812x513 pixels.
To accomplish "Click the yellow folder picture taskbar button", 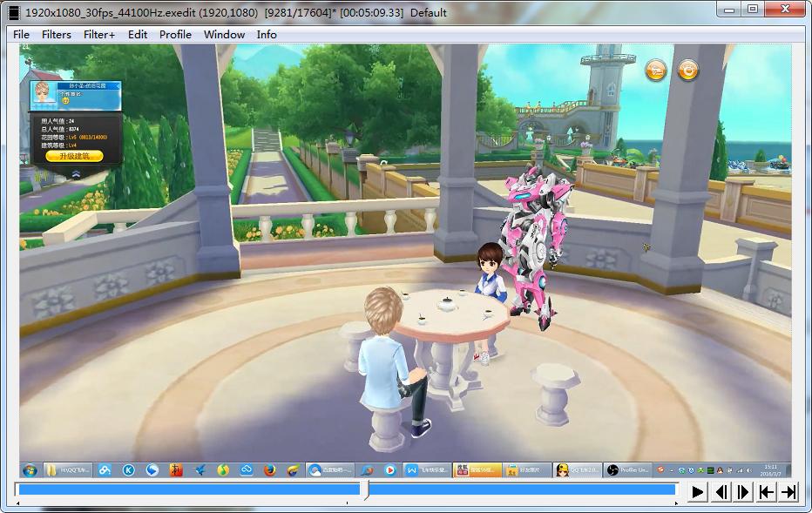I will 527,470.
